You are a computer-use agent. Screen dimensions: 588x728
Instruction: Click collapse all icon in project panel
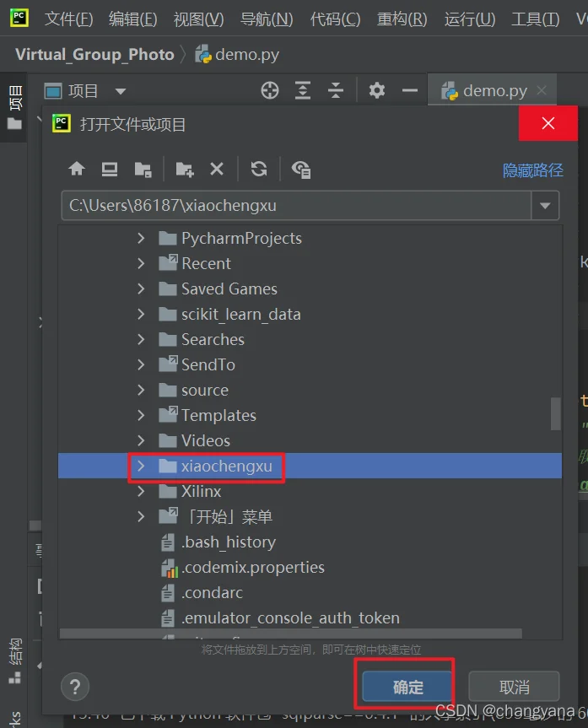335,90
